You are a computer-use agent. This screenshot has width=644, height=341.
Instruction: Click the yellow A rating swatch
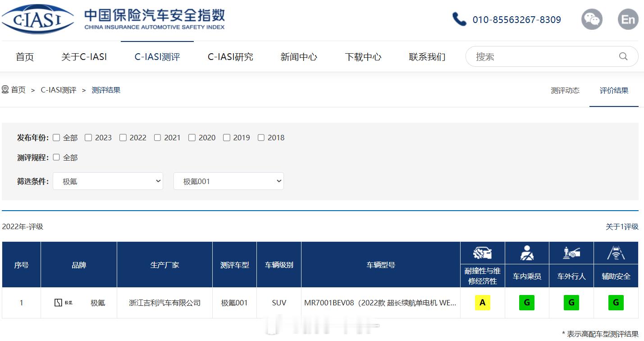click(x=482, y=303)
